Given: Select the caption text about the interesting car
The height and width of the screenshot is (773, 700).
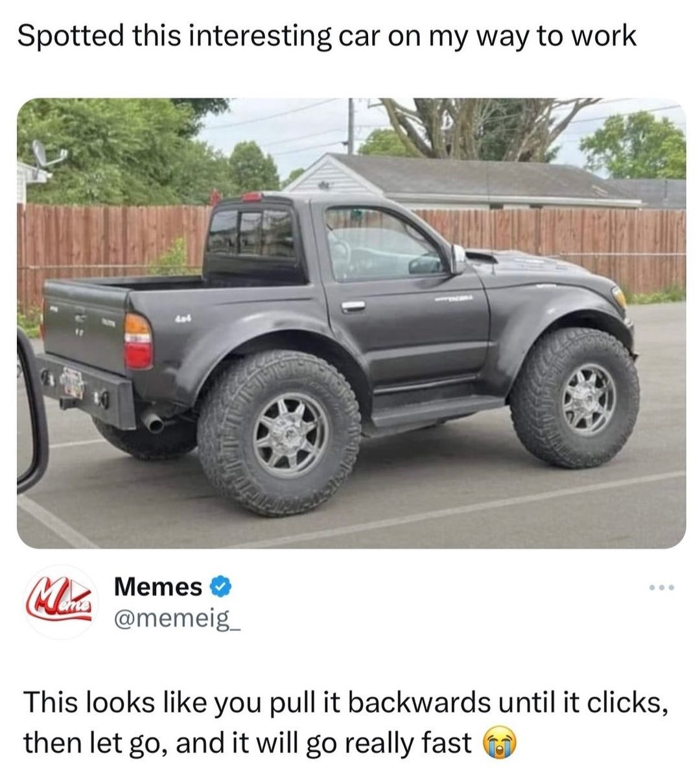Looking at the screenshot, I should [327, 36].
